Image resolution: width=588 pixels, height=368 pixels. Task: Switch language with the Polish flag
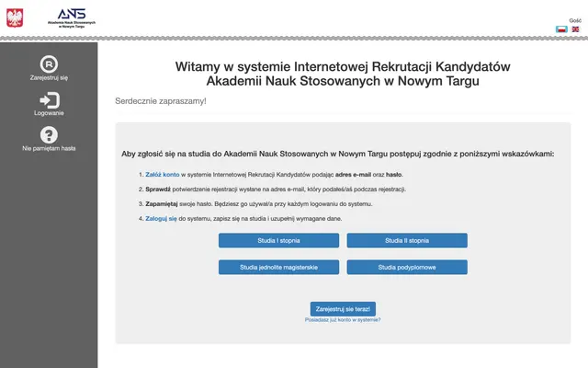(x=561, y=29)
